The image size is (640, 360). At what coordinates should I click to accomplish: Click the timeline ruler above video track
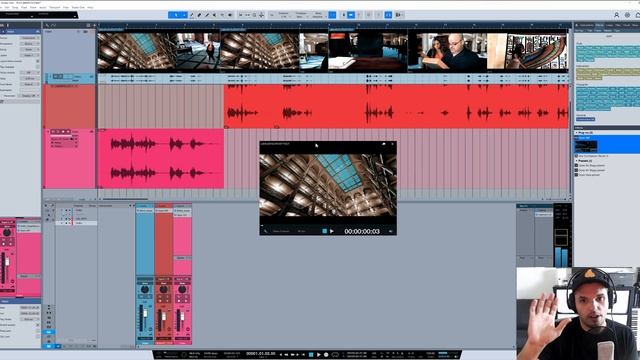(x=333, y=25)
